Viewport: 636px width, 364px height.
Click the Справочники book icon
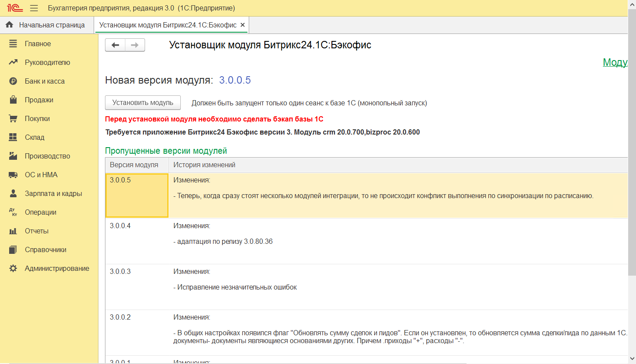[x=13, y=249]
